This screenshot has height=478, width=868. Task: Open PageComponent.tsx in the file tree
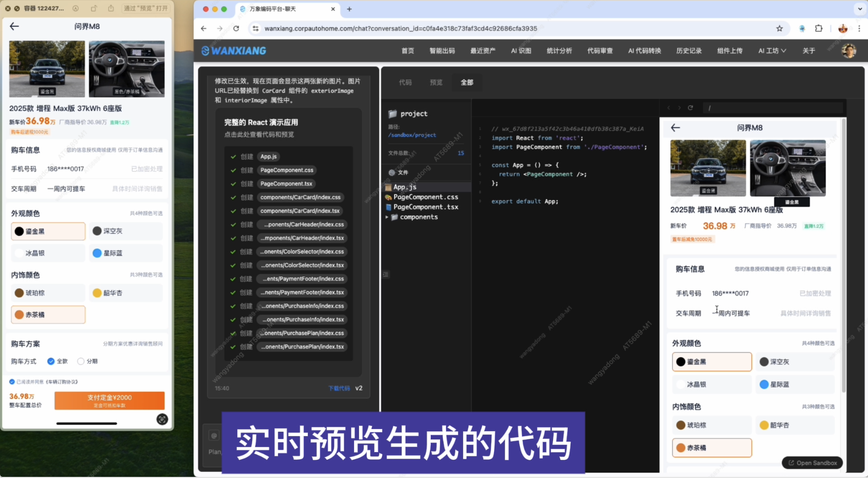426,207
